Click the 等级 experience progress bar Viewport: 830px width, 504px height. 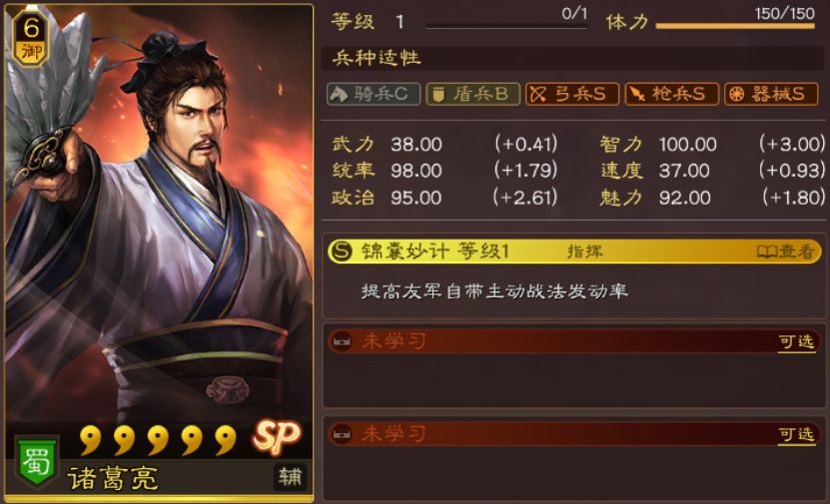point(506,25)
